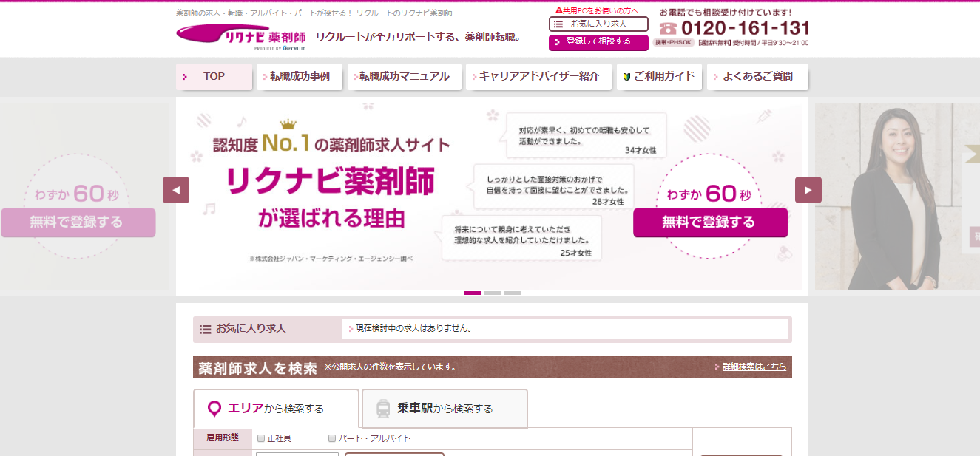Click the 雇用形態 row label
The width and height of the screenshot is (980, 456).
[x=223, y=438]
